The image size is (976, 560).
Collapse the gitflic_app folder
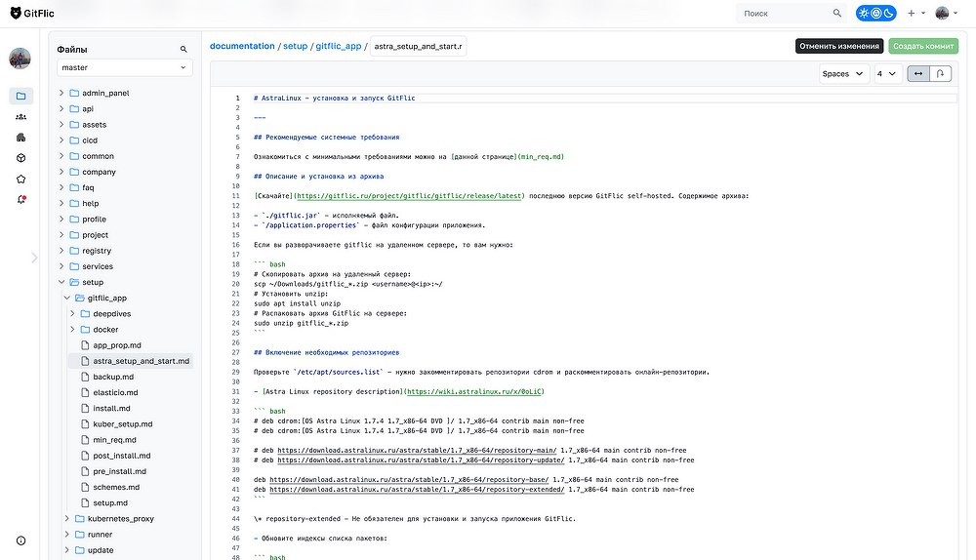pyautogui.click(x=66, y=298)
